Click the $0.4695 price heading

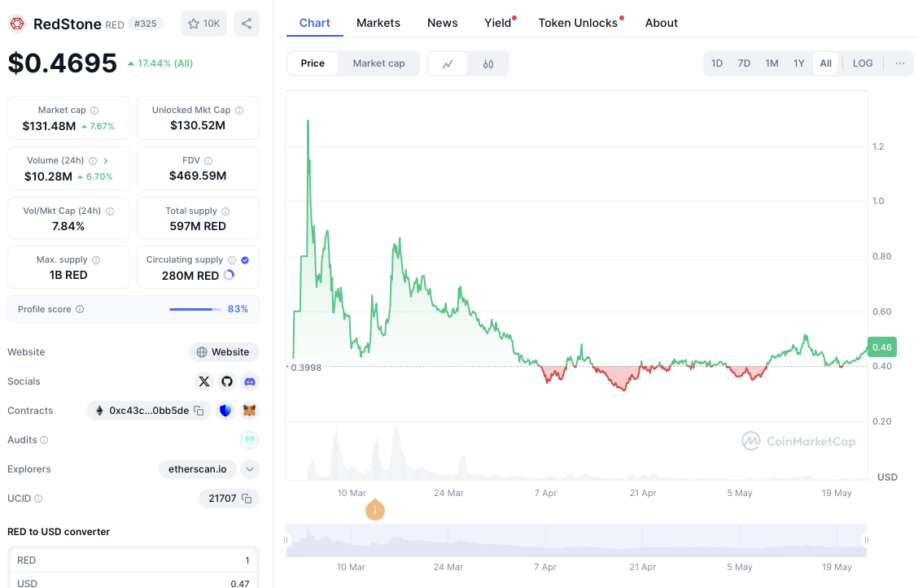(x=63, y=63)
